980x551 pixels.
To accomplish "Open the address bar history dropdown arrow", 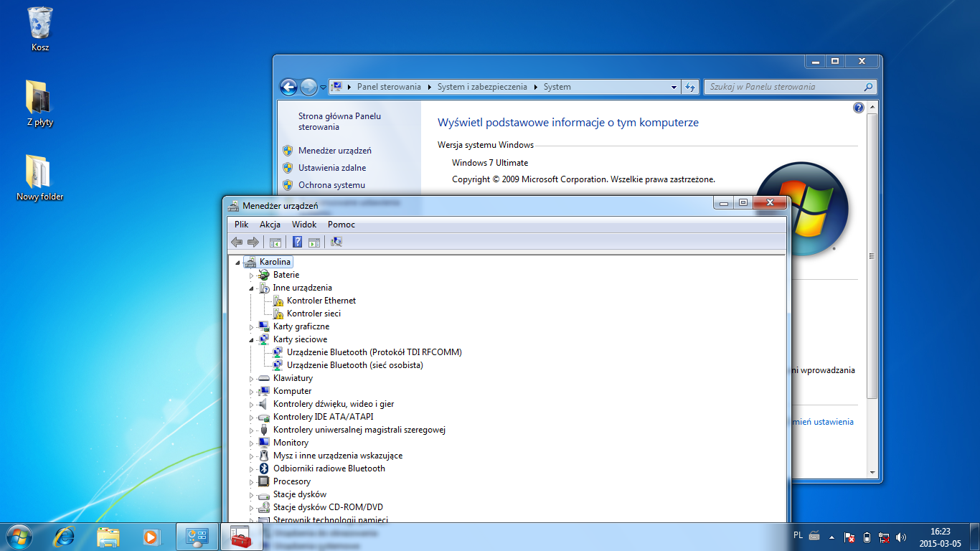I will pos(674,87).
